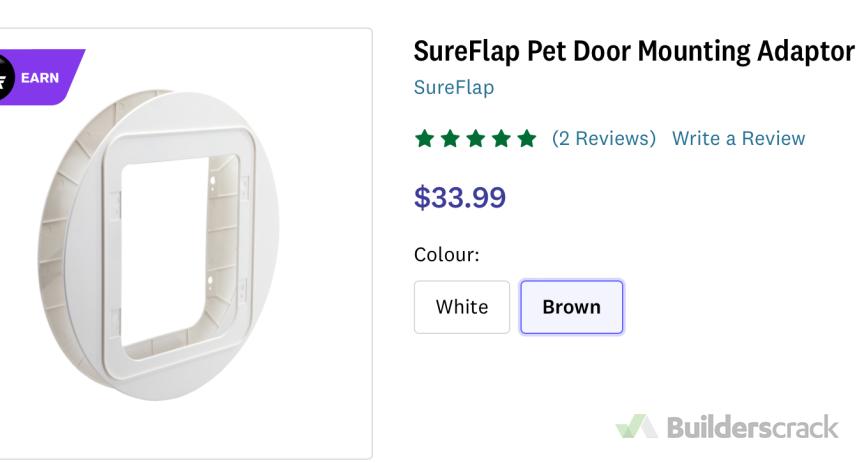The height and width of the screenshot is (463, 864).
Task: Click the Builderscrack green logo icon
Action: tap(636, 427)
